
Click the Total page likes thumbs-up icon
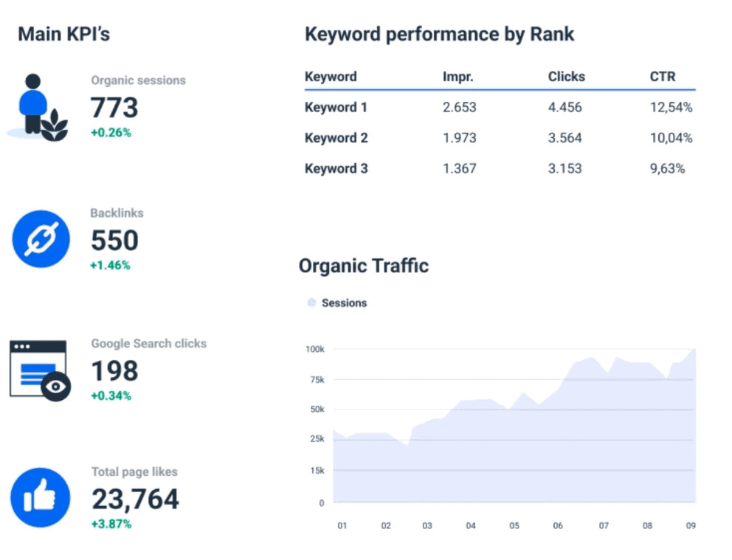(40, 497)
